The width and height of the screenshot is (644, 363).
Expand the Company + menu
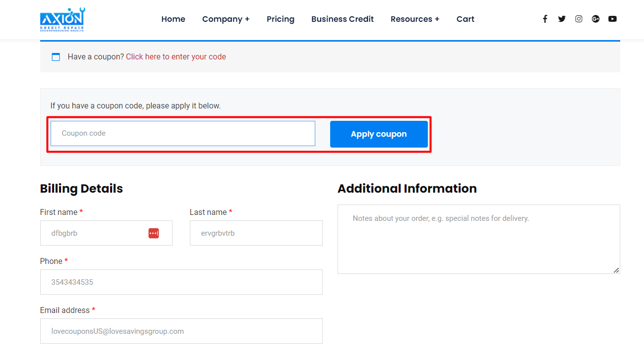(226, 19)
